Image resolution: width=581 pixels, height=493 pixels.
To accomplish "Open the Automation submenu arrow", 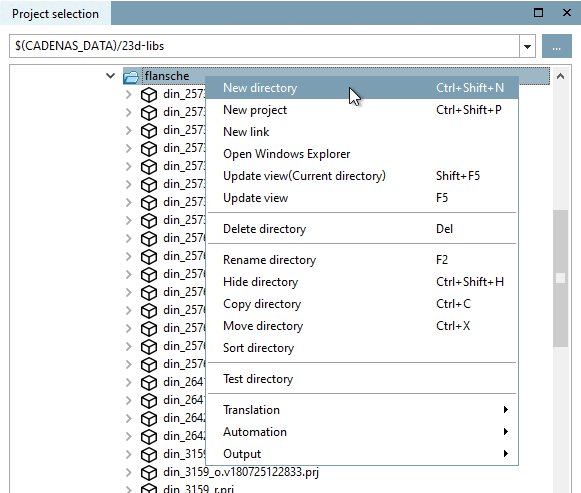I will coord(506,432).
